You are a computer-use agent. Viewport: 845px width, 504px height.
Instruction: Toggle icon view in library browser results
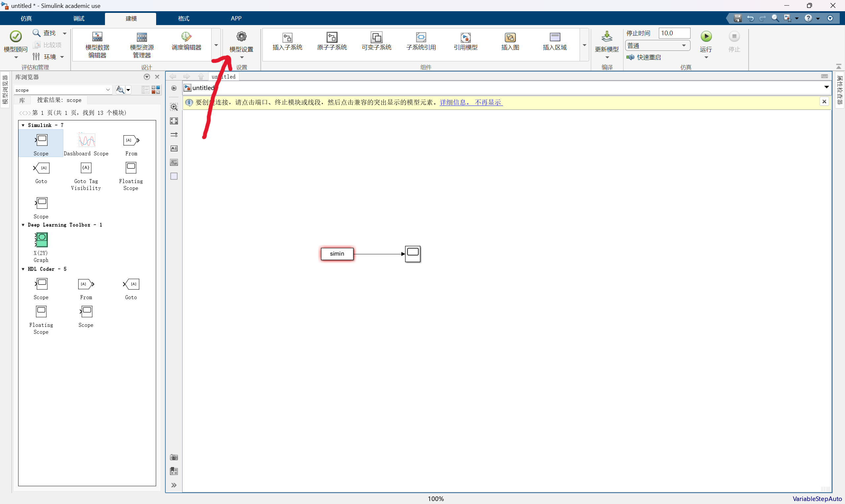[156, 90]
